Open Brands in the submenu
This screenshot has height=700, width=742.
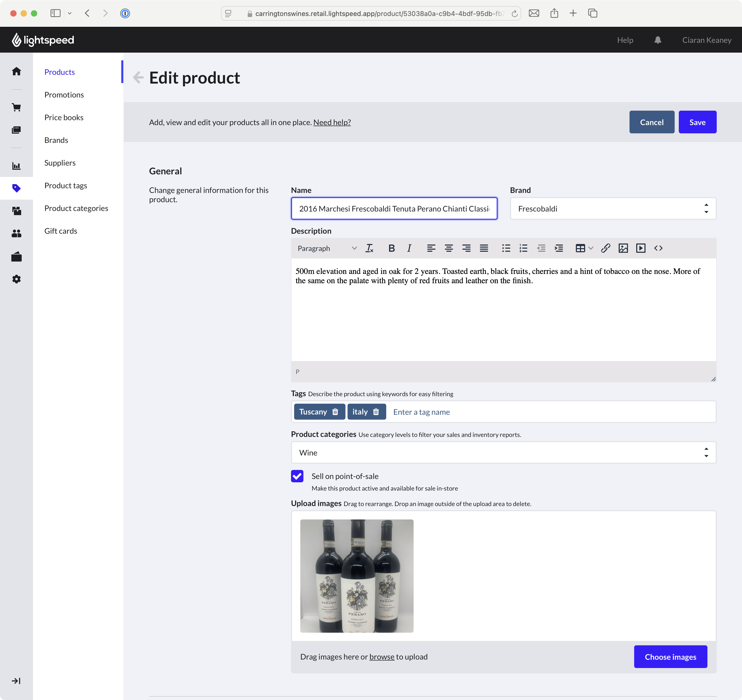[56, 140]
